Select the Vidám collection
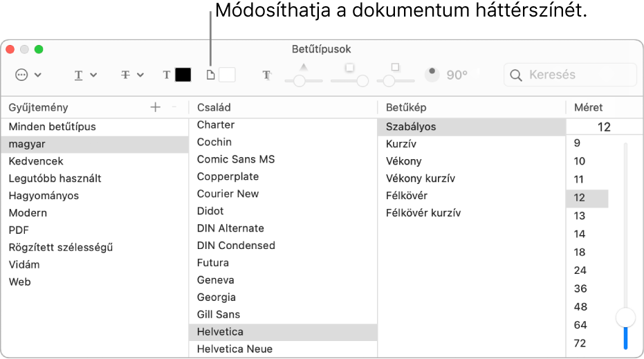 95,264
